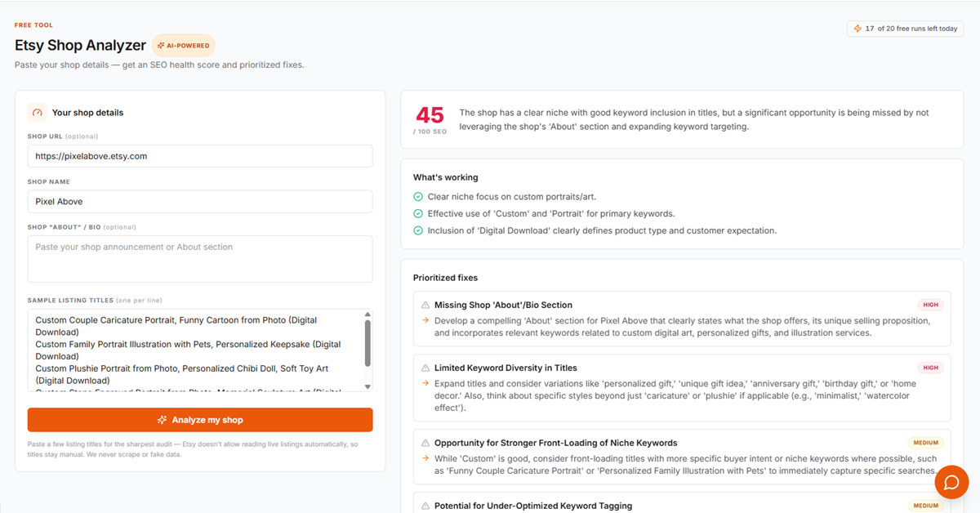
Task: Click warning icon beside Limited Keyword Diversity in Titles
Action: point(425,368)
